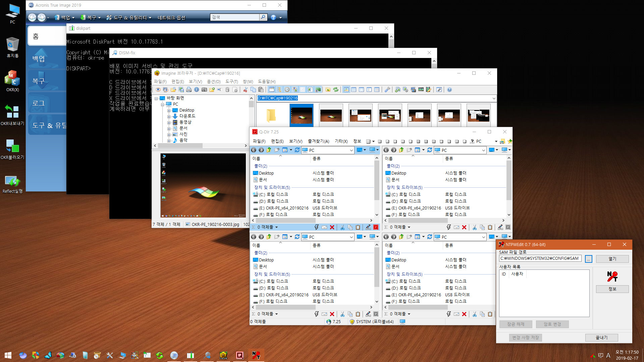Click the 정보 button in NTPWEdit
This screenshot has height=362, width=644.
[612, 289]
